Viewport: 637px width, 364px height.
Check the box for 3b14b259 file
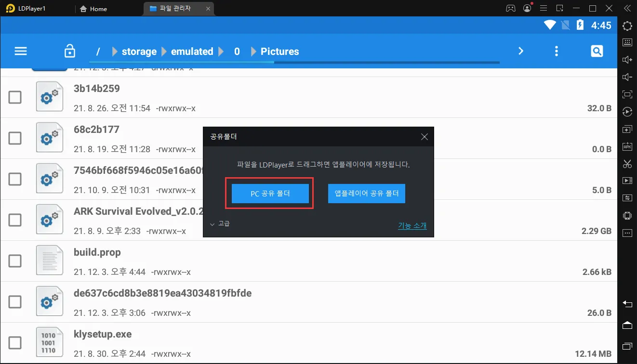(x=15, y=97)
